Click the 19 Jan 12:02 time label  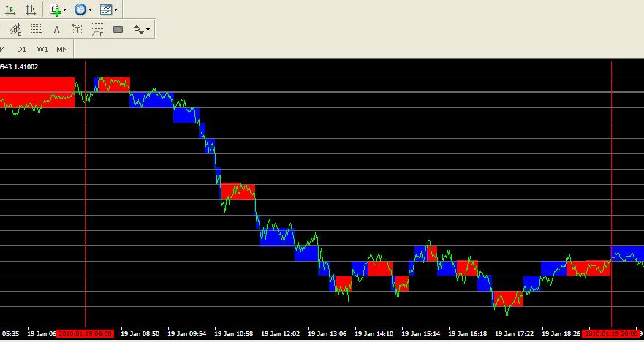coord(281,333)
